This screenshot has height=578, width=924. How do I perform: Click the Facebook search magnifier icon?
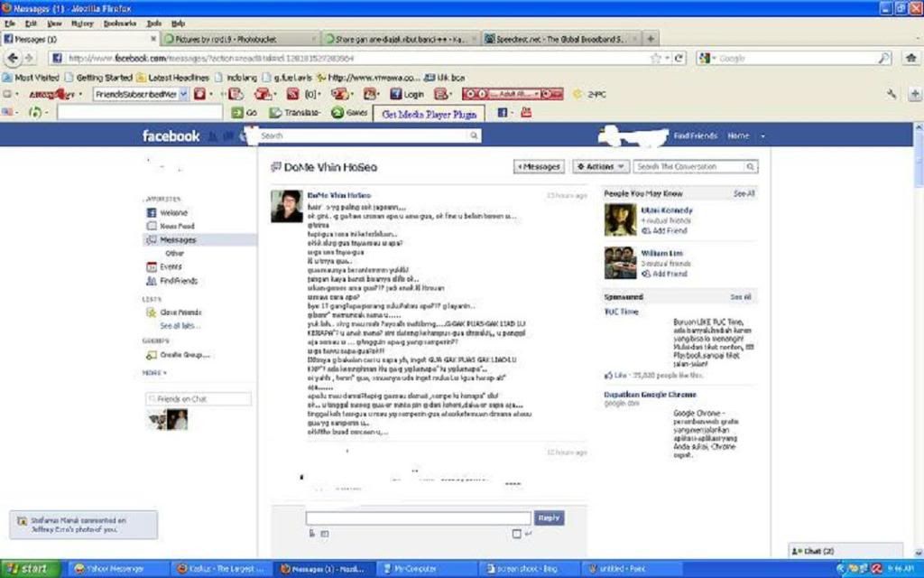474,135
